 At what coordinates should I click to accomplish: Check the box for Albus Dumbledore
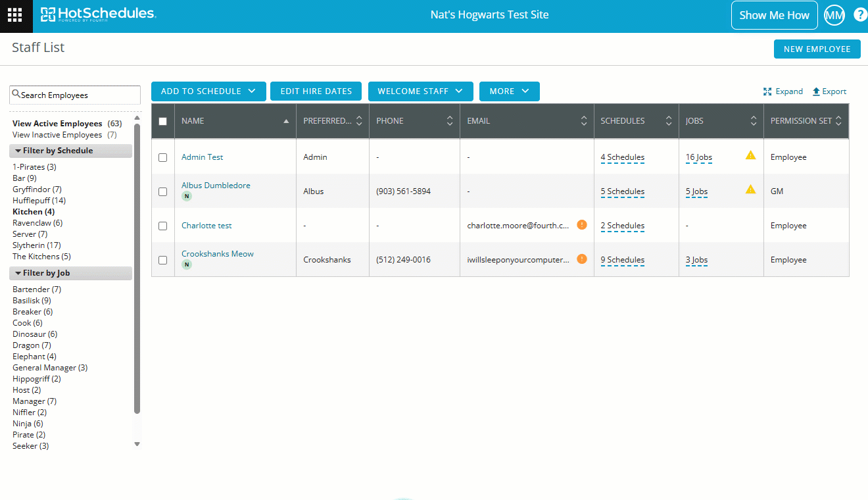click(163, 191)
